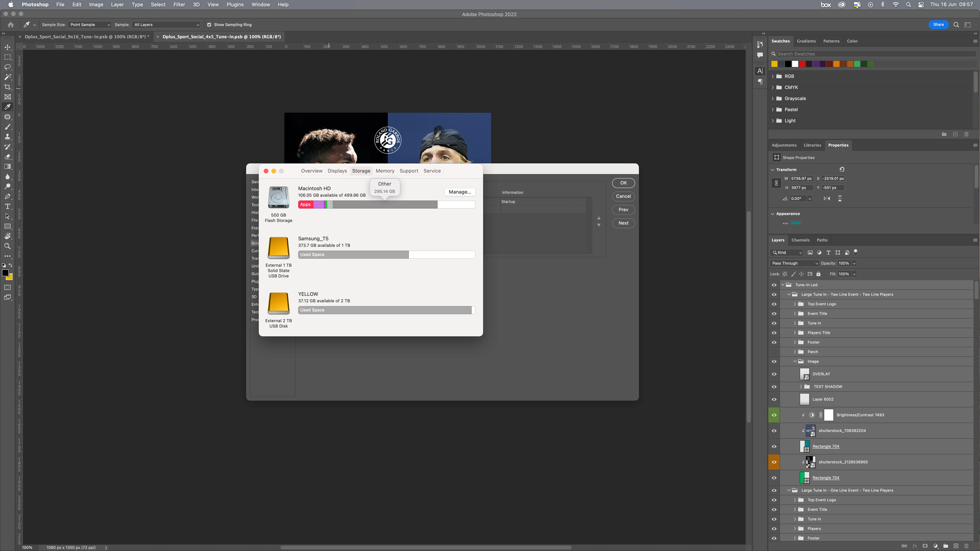
Task: Expand the CMYK swatches folder
Action: pyautogui.click(x=773, y=87)
